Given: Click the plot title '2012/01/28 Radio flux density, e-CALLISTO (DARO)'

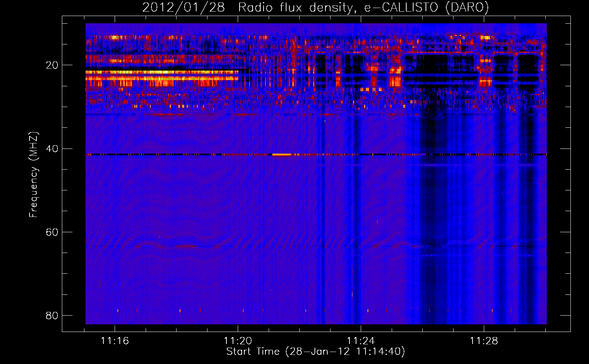Looking at the screenshot, I should (x=315, y=7).
